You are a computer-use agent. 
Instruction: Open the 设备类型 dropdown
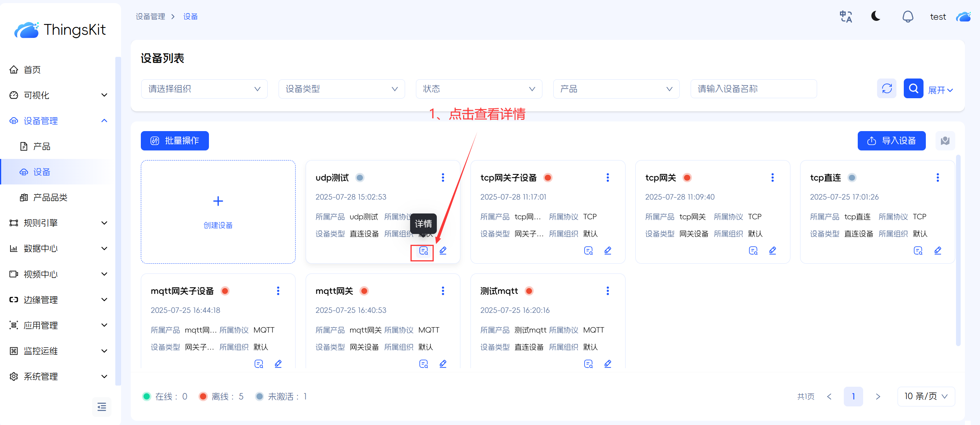(341, 89)
